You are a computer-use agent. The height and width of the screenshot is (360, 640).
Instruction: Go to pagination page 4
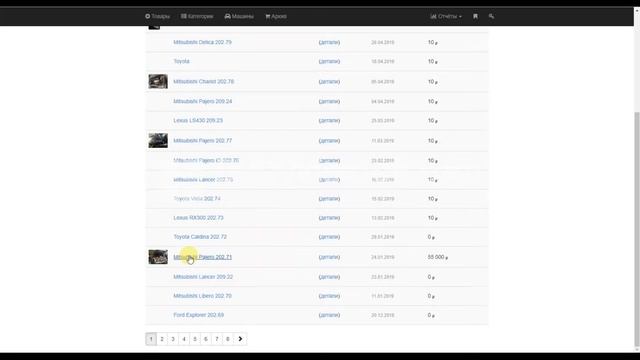coord(184,339)
